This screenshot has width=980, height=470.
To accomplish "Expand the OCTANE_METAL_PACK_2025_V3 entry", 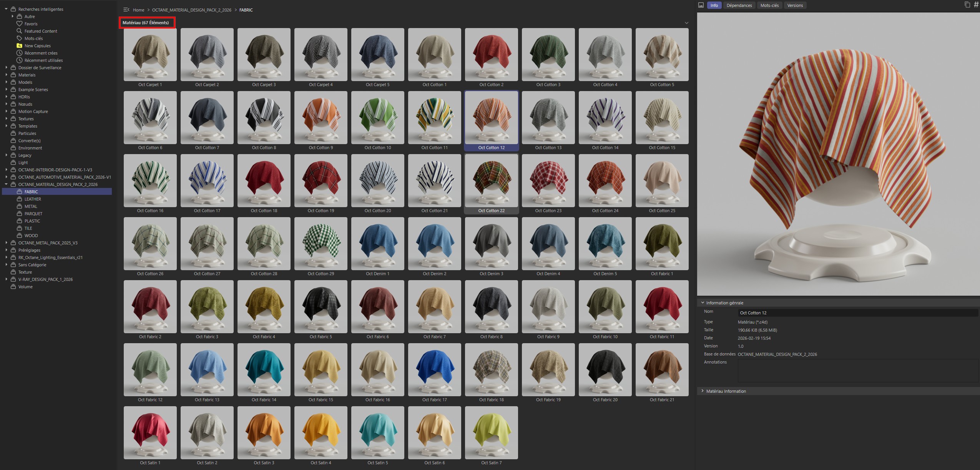I will pyautogui.click(x=7, y=242).
